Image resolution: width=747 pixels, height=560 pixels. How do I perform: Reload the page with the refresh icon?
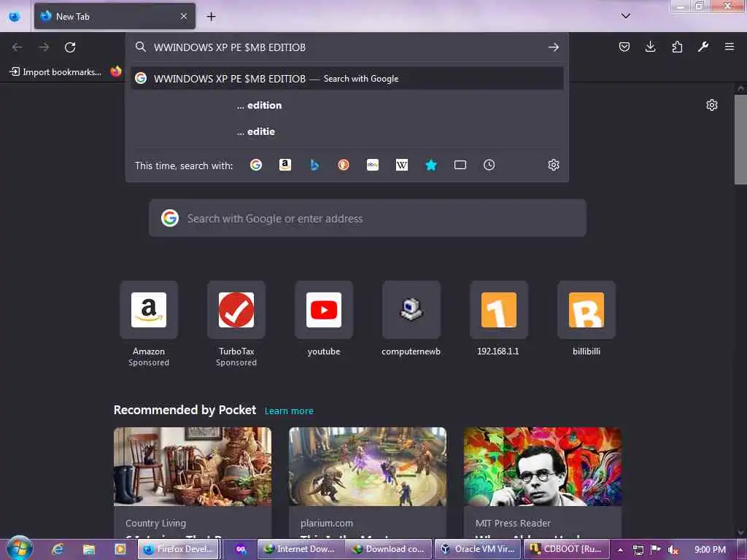tap(70, 47)
